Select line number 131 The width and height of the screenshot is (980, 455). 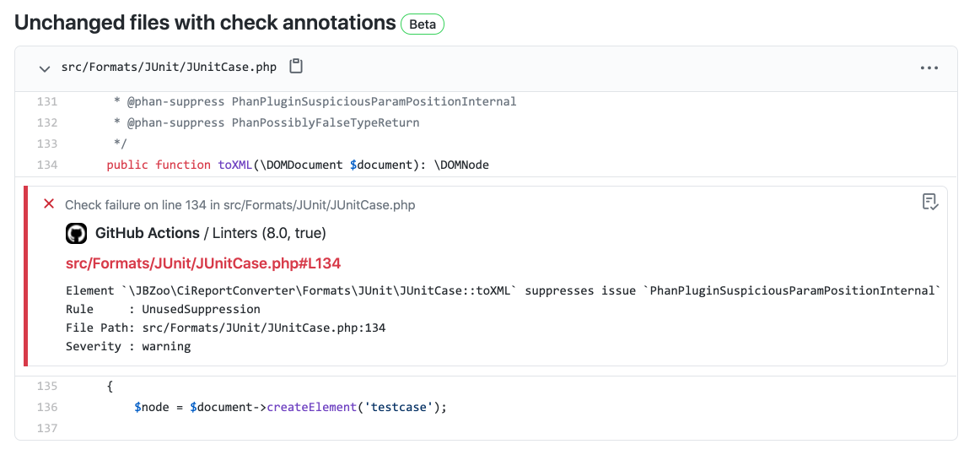(47, 101)
